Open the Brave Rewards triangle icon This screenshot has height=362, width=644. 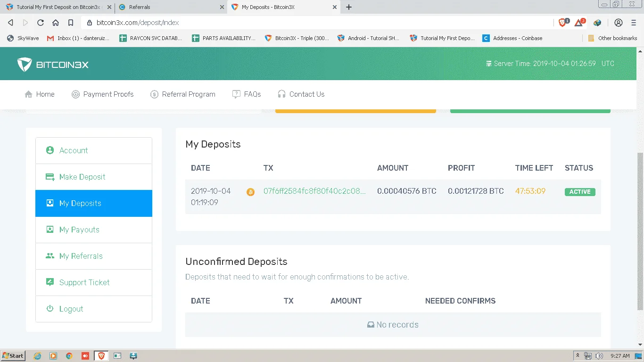click(579, 23)
